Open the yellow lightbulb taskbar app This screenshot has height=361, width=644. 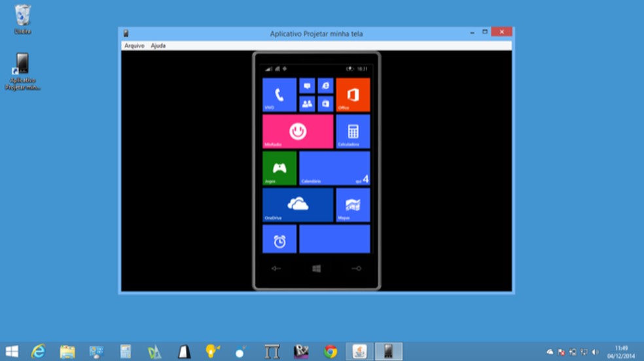(213, 352)
